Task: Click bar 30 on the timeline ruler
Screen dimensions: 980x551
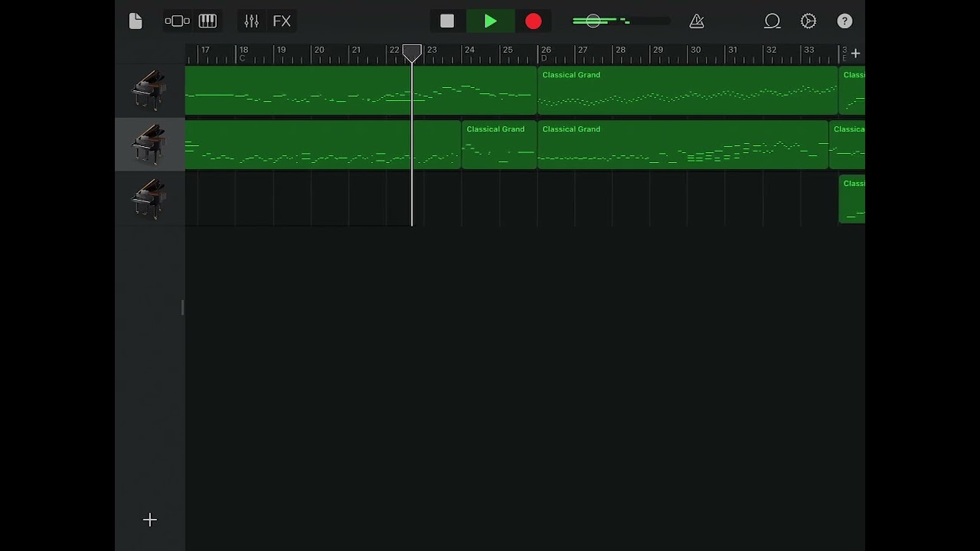Action: 695,51
